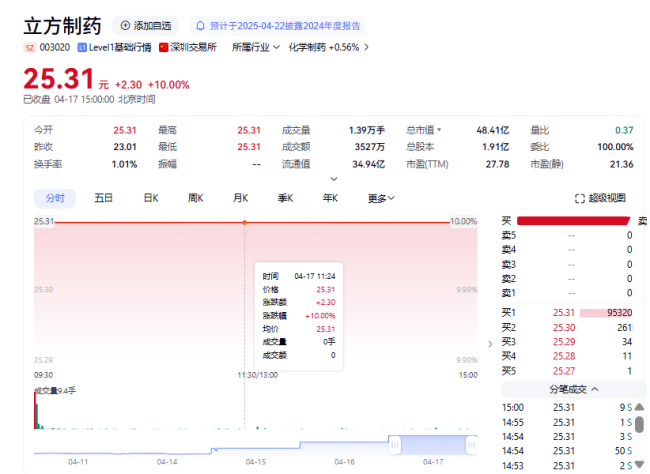
Task: Click the red buy/sell ratio bar
Action: point(574,221)
